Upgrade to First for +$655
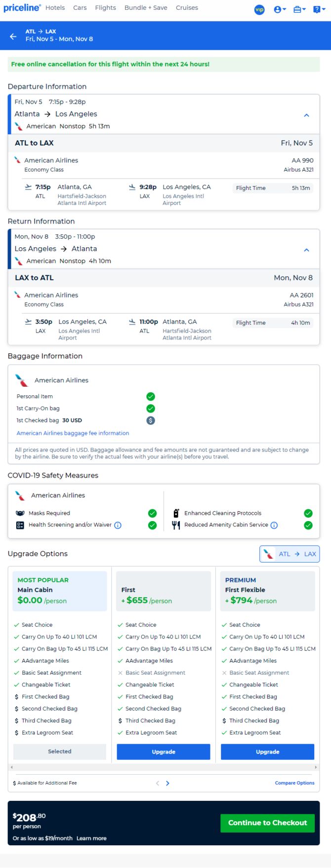Image resolution: width=331 pixels, height=868 pixels. tap(164, 752)
